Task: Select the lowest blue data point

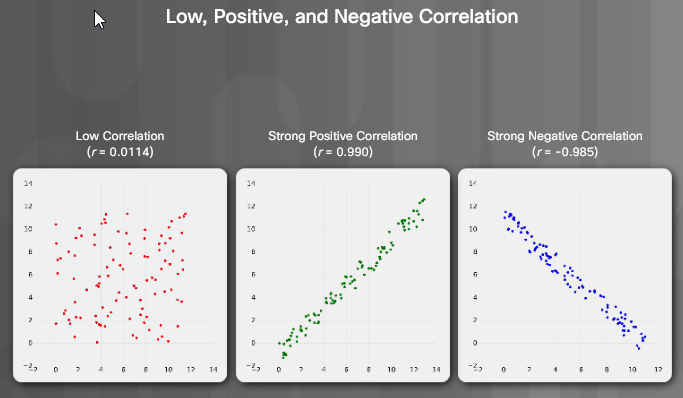Action: [639, 348]
